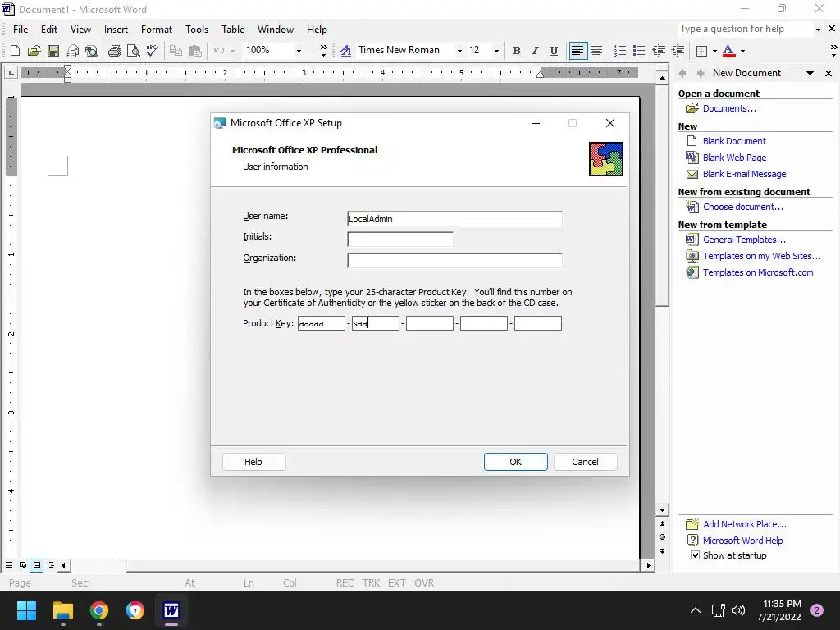Toggle Bold formatting
The width and height of the screenshot is (840, 630).
(517, 51)
